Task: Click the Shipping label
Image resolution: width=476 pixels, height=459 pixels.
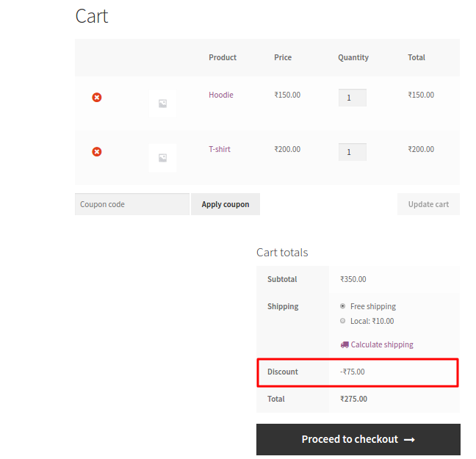Action: [283, 306]
